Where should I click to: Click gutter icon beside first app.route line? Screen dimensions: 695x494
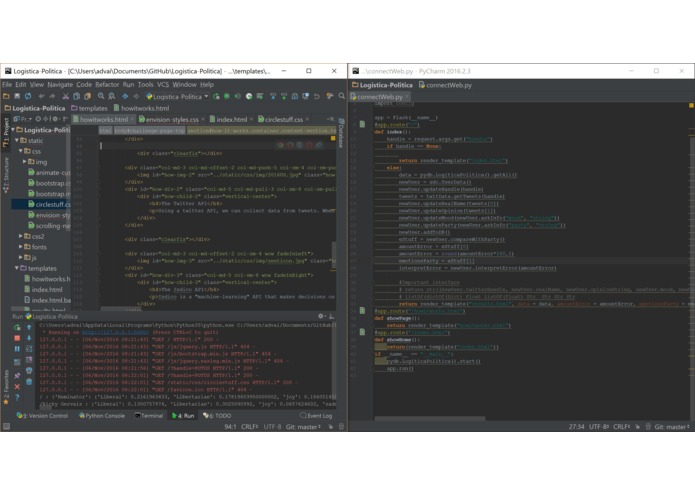click(x=362, y=124)
